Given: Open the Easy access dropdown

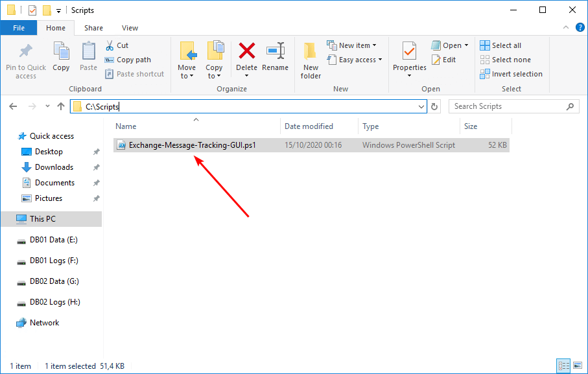Looking at the screenshot, I should 355,60.
